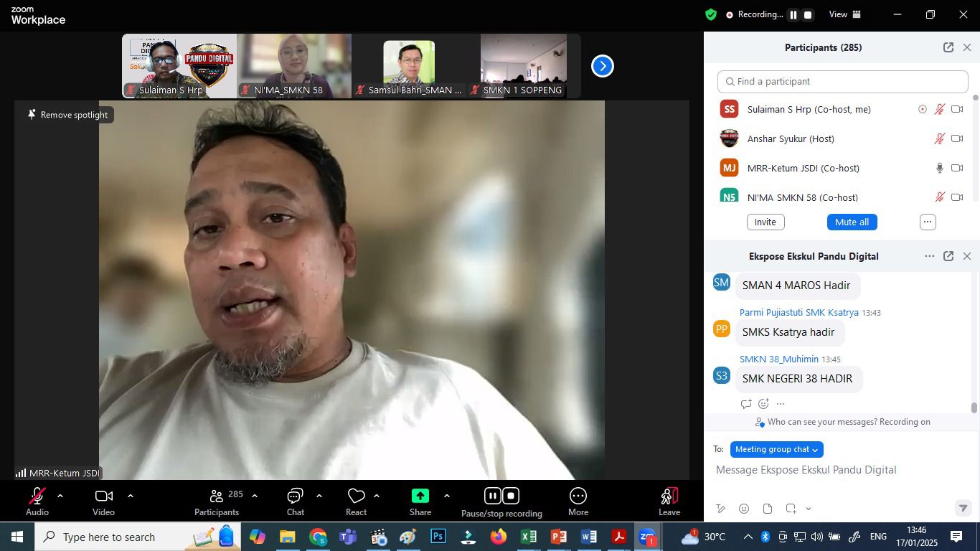The image size is (980, 551).
Task: Click the attach file icon in chat
Action: [x=768, y=509]
